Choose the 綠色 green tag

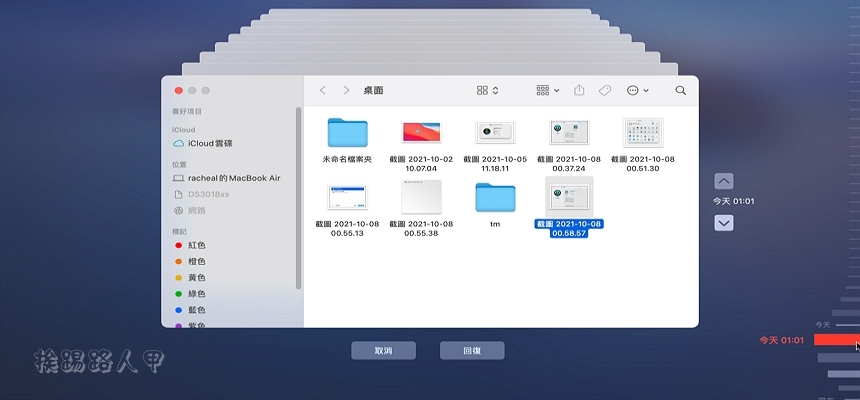click(x=196, y=294)
